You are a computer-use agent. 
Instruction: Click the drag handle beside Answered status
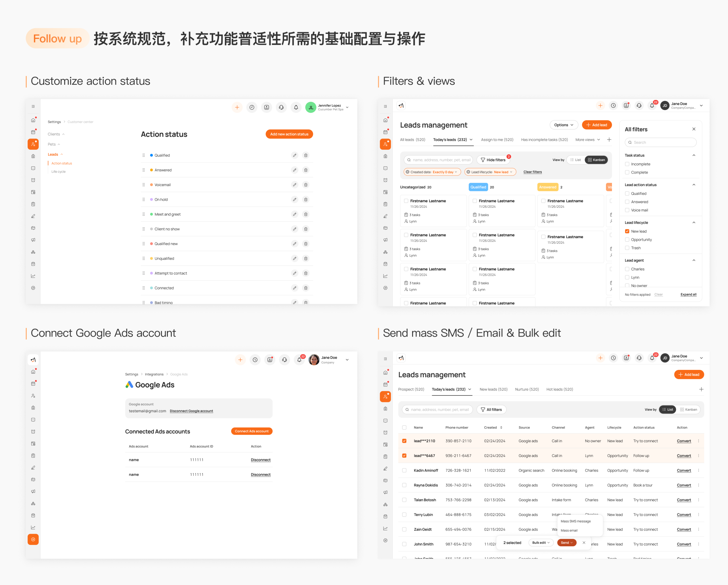[144, 170]
